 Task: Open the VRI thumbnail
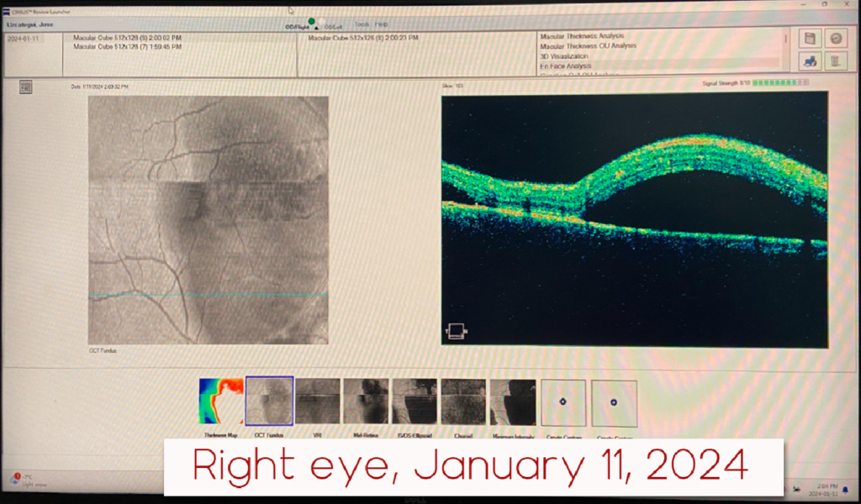pos(317,402)
